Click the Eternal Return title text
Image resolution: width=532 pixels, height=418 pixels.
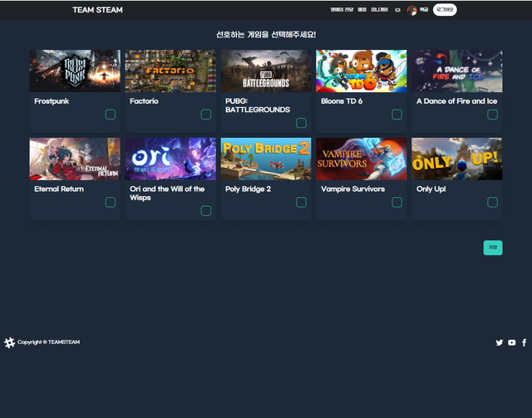[x=59, y=189]
